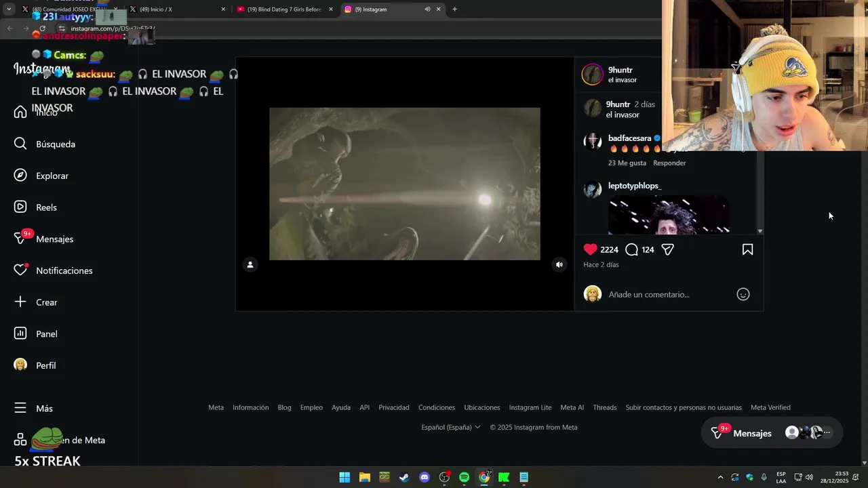
Task: View the 23 Me gusta on the comment
Action: click(x=627, y=163)
